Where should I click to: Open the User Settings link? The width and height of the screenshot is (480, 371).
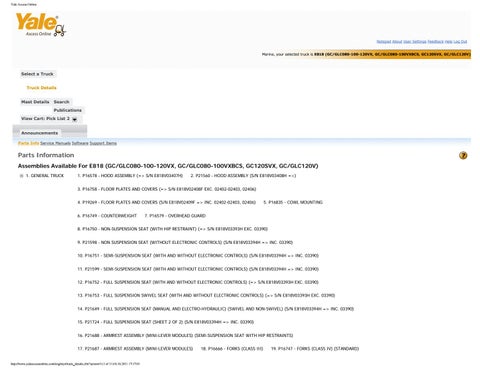[x=415, y=42]
